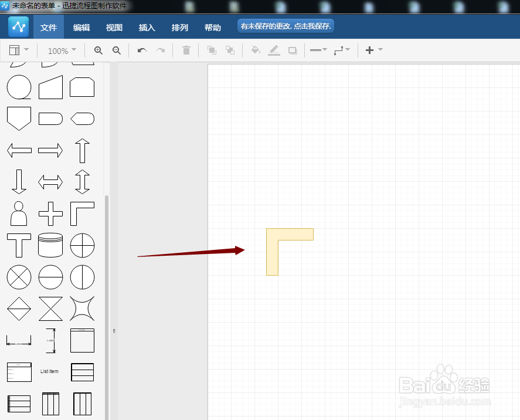Select the person actor shape
This screenshot has width=520, height=420.
point(19,214)
